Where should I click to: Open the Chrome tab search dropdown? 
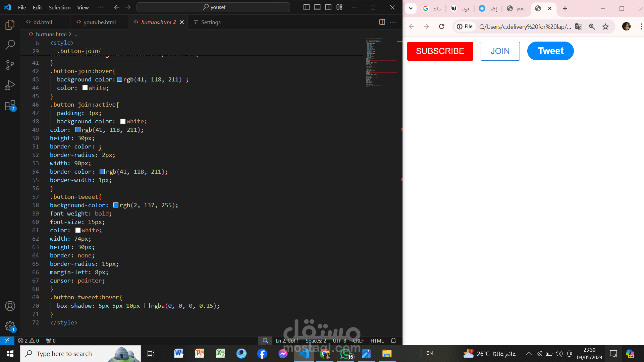pos(411,8)
